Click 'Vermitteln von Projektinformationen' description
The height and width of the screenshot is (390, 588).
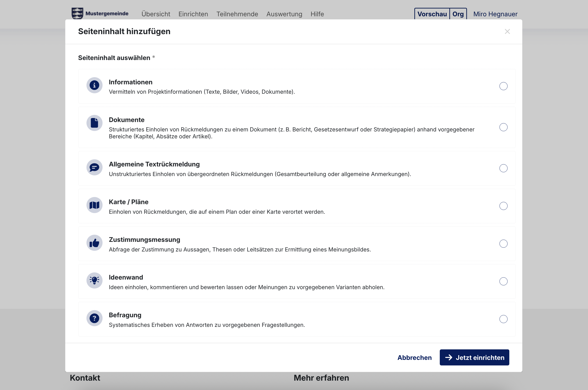pos(202,92)
